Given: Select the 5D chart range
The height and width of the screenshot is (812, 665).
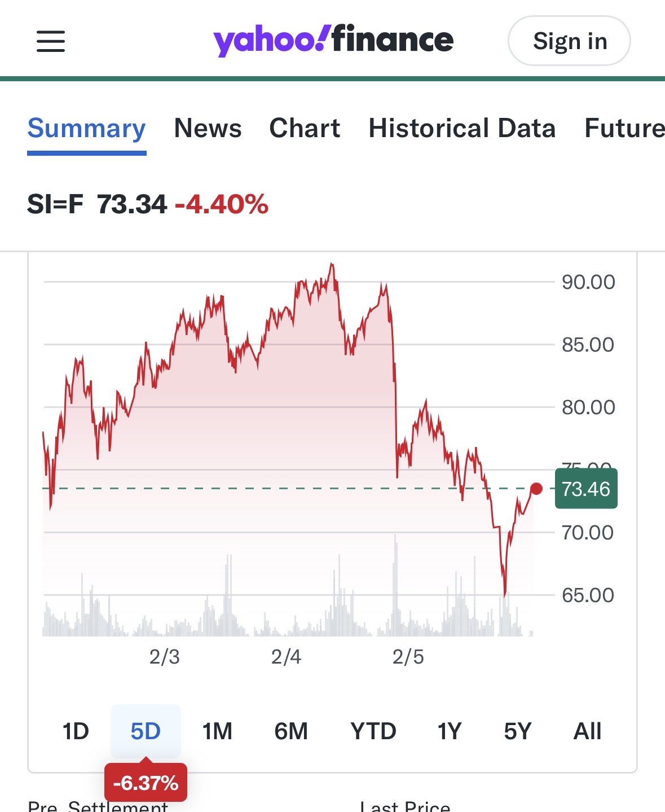Looking at the screenshot, I should click(x=146, y=731).
